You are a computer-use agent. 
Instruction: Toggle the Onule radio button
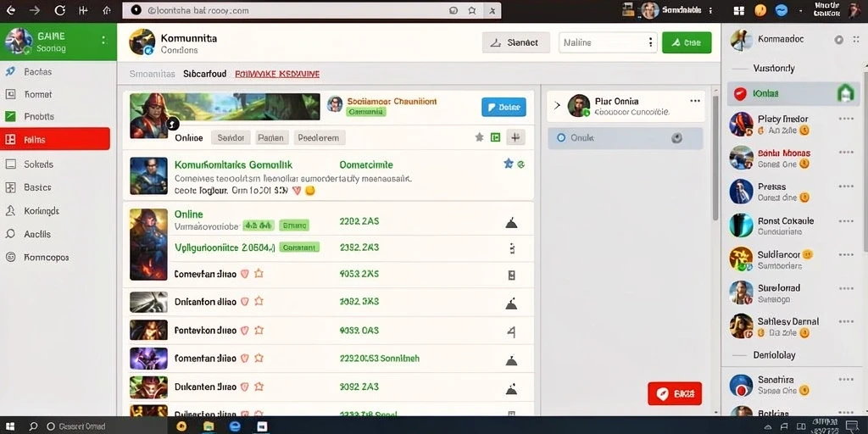click(561, 138)
